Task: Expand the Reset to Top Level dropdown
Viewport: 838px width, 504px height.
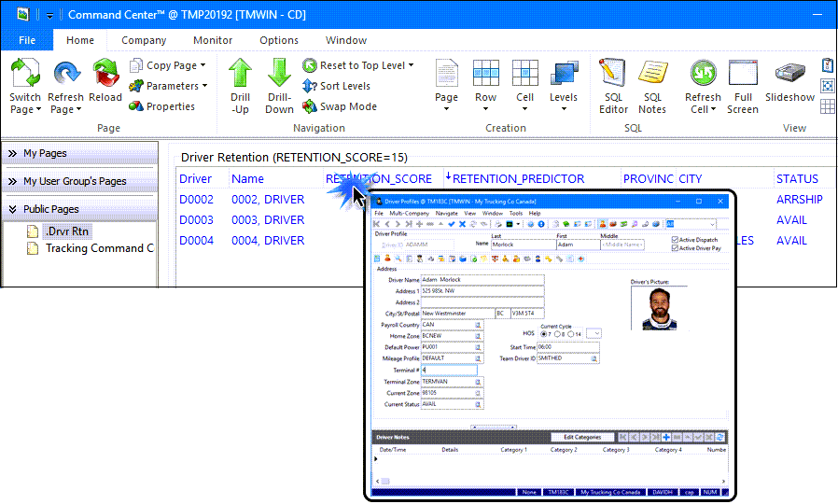Action: click(x=411, y=65)
